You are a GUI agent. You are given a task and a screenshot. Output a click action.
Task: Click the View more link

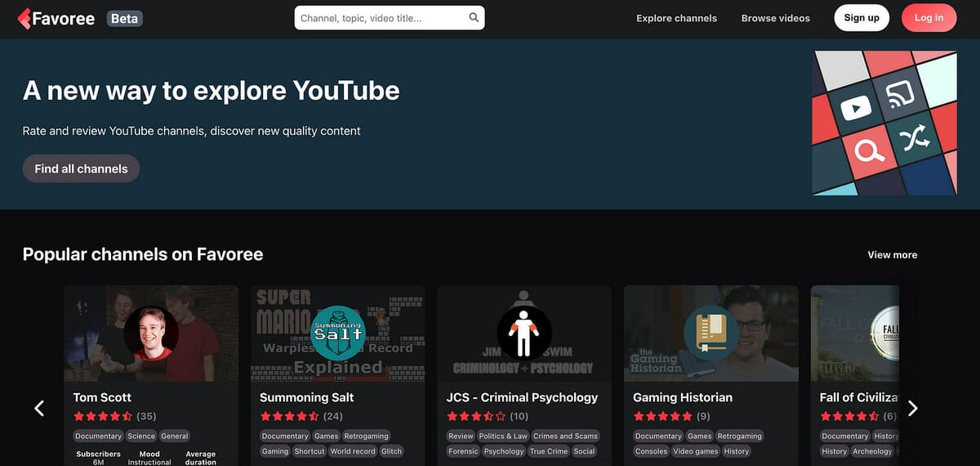point(892,255)
